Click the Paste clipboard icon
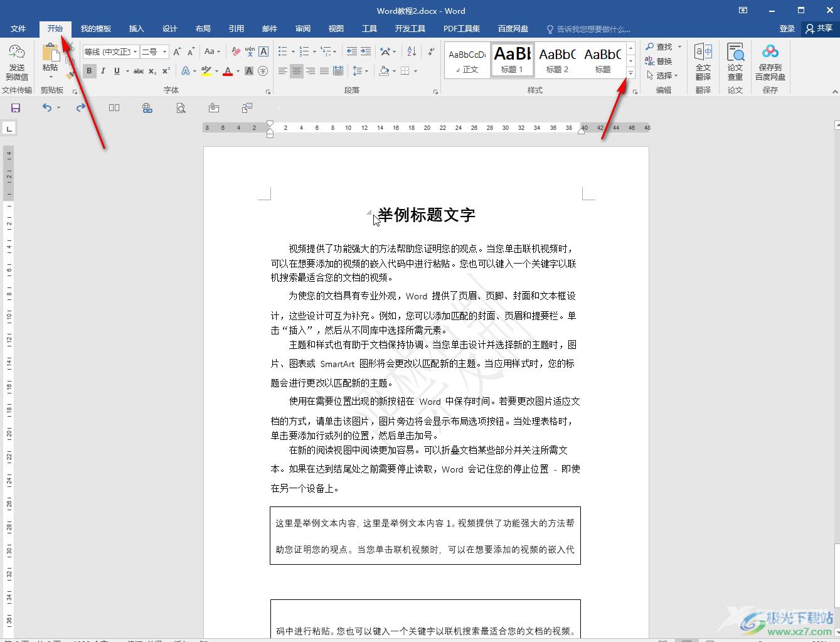 (50, 53)
